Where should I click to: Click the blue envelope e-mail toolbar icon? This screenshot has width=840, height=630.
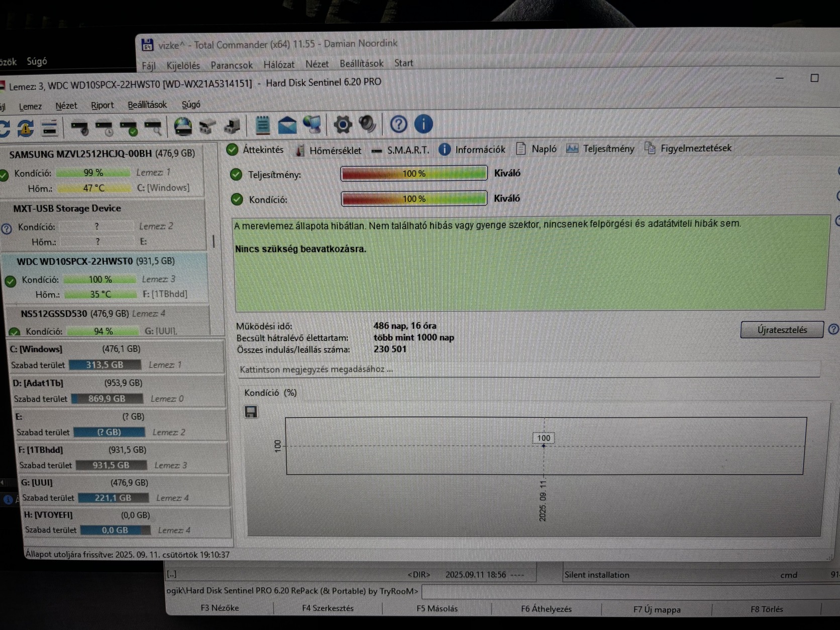[287, 125]
